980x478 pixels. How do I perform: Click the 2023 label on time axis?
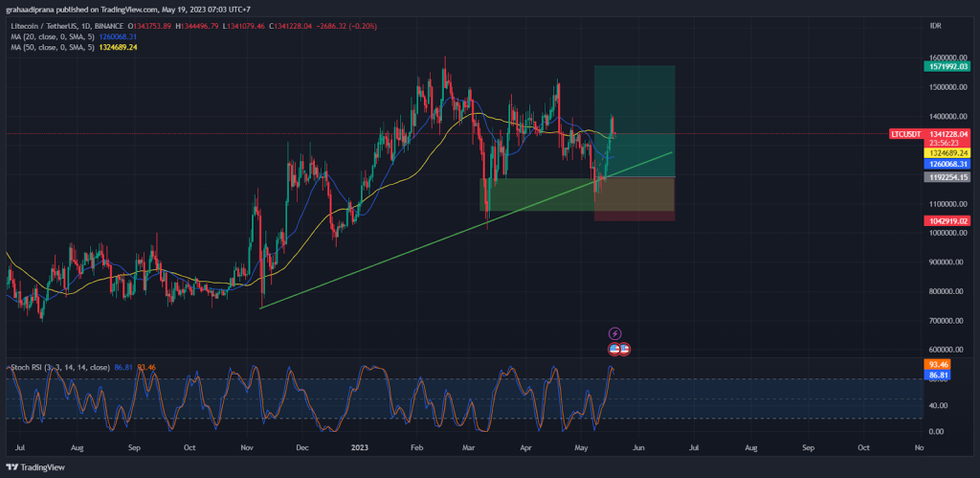point(360,448)
